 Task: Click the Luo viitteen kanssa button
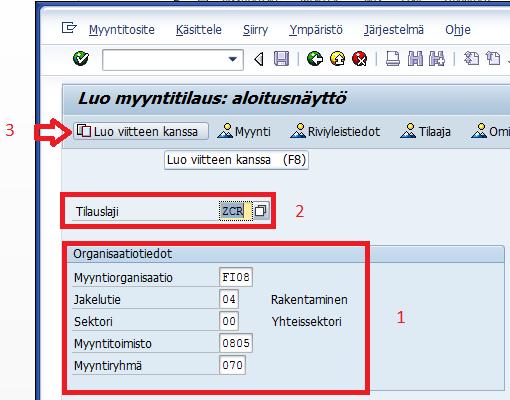(x=141, y=131)
